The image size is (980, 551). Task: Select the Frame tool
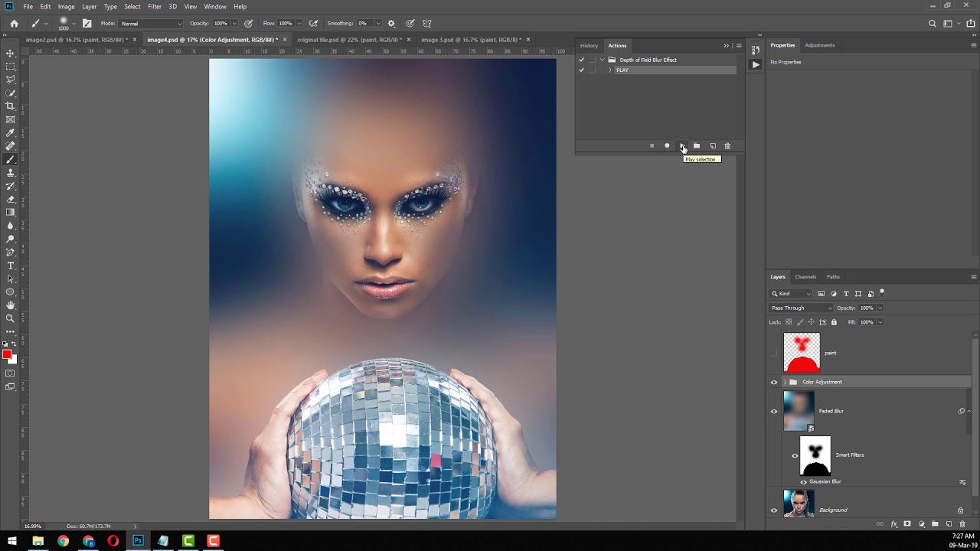10,119
